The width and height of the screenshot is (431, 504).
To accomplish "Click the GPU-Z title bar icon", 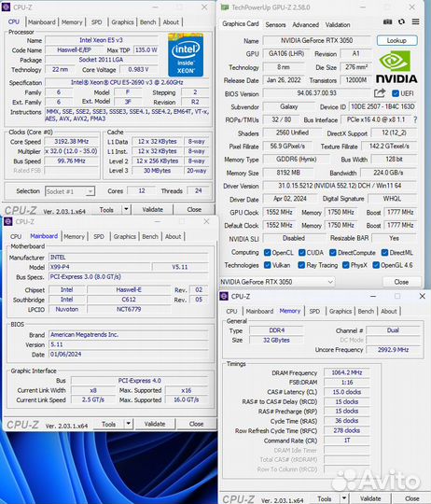I will [225, 7].
